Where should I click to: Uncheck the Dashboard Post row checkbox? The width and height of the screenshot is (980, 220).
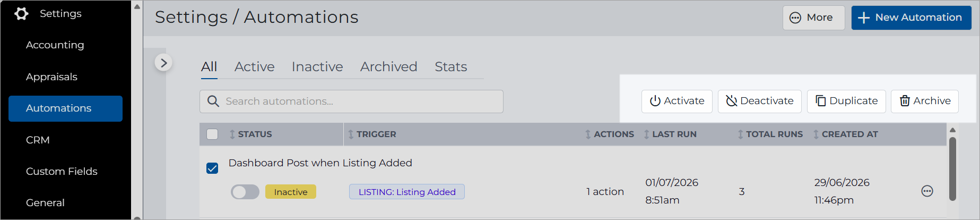[x=212, y=168]
